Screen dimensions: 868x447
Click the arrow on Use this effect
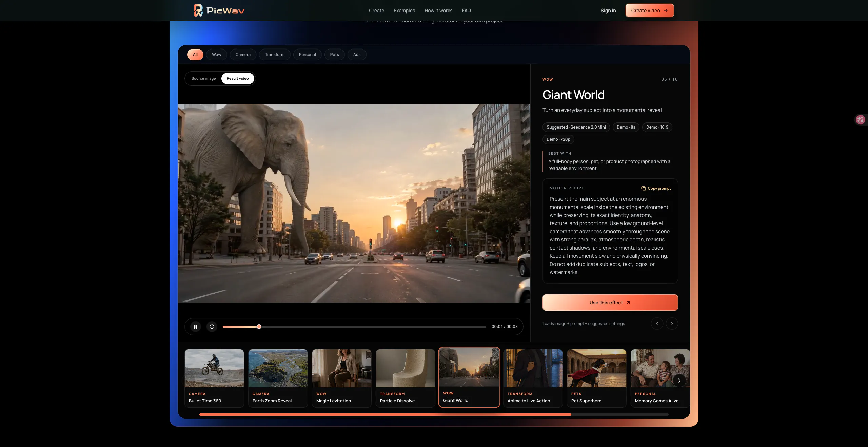(628, 303)
